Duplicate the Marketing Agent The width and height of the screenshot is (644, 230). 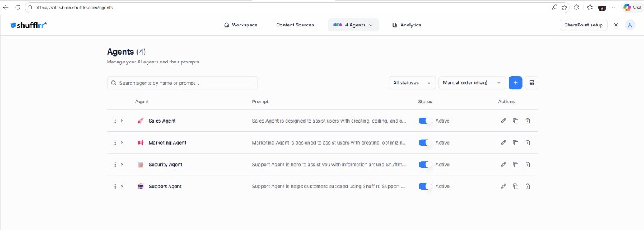tap(516, 143)
